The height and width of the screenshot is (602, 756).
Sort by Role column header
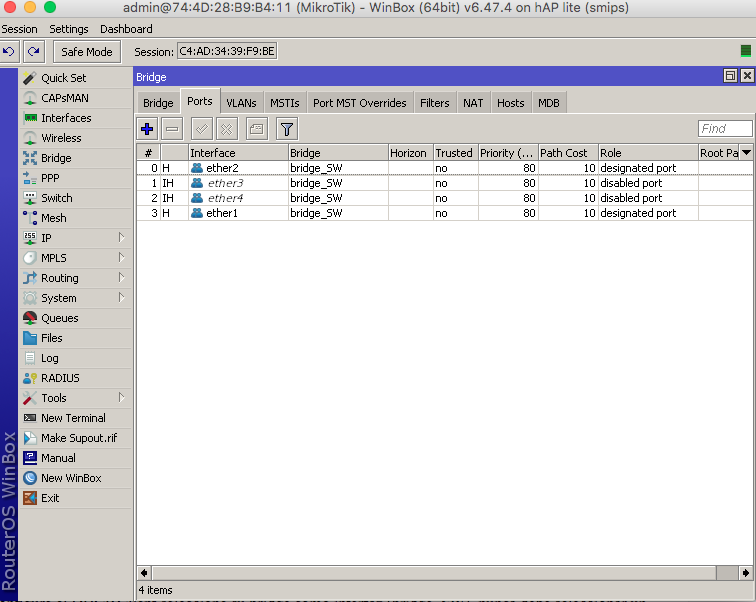648,153
